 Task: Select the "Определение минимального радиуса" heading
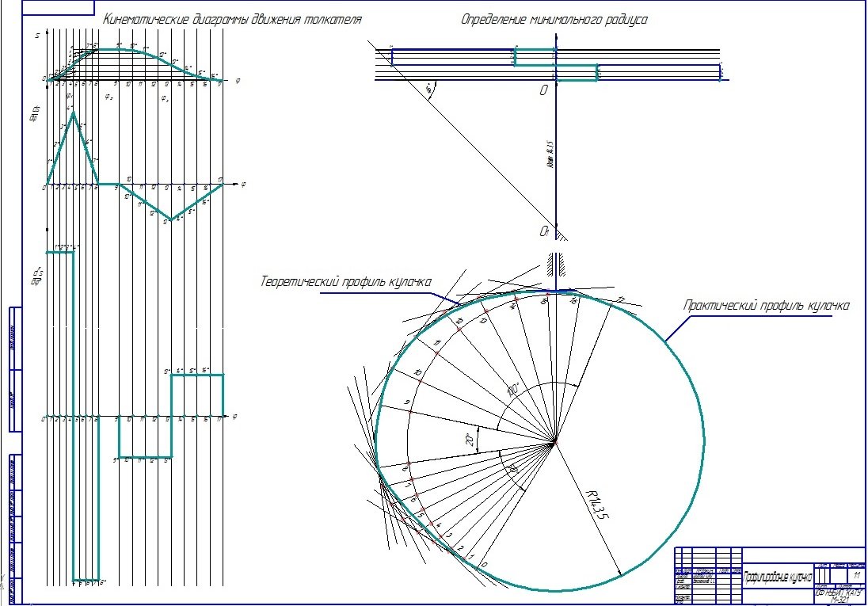[554, 19]
